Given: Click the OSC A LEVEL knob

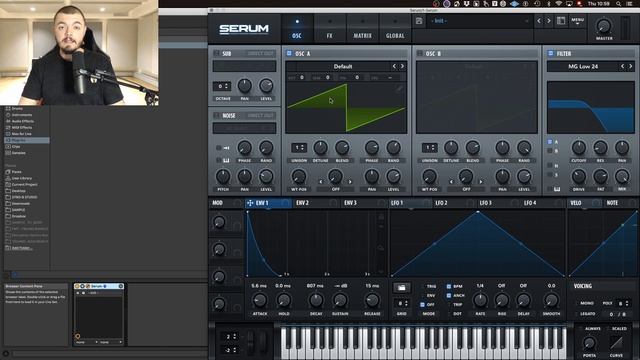Looking at the screenshot, I should [393, 177].
